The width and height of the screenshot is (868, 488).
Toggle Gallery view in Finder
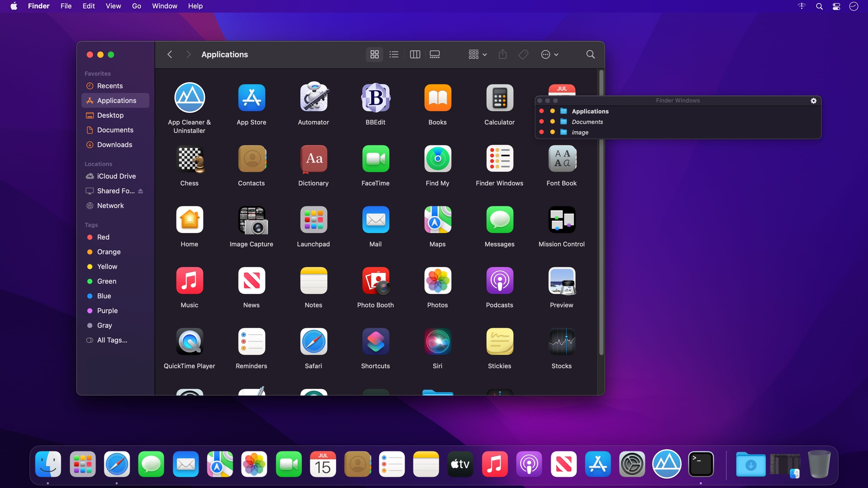(435, 54)
